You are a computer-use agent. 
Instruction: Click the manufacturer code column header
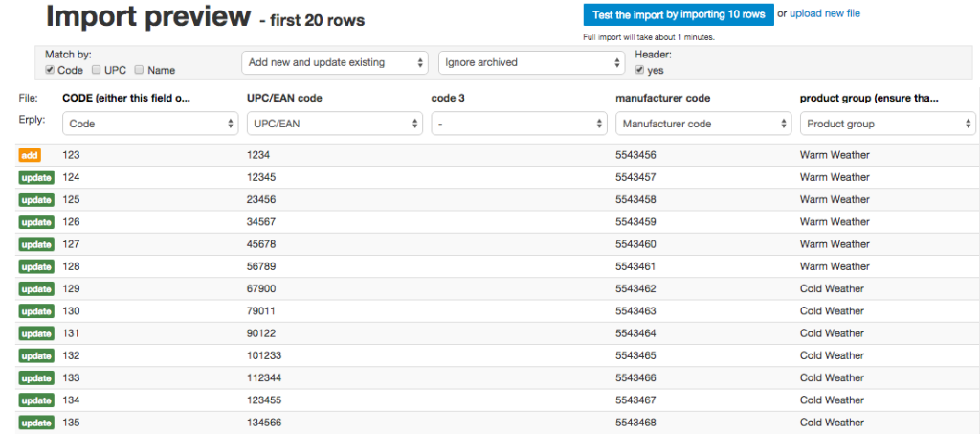point(662,98)
